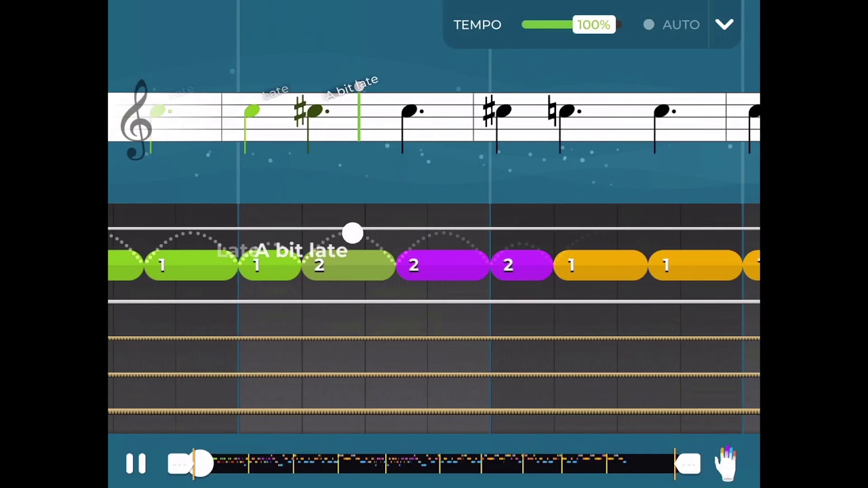Click the TEMPO label
868x488 pixels.
(477, 24)
